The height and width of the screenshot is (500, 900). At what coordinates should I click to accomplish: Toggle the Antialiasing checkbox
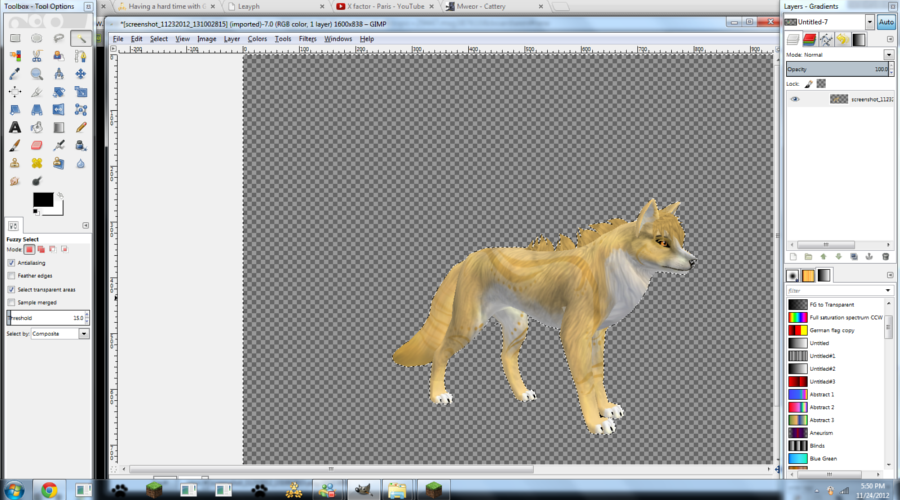(11, 263)
